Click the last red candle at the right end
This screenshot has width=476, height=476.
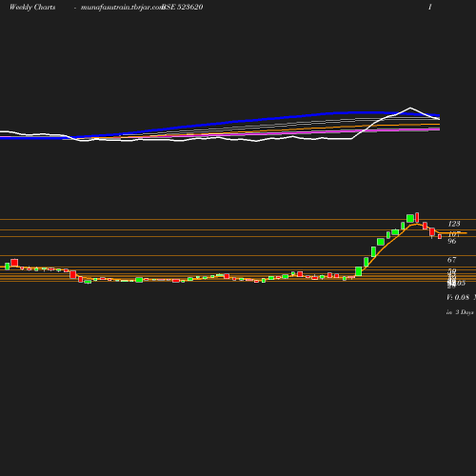click(440, 236)
